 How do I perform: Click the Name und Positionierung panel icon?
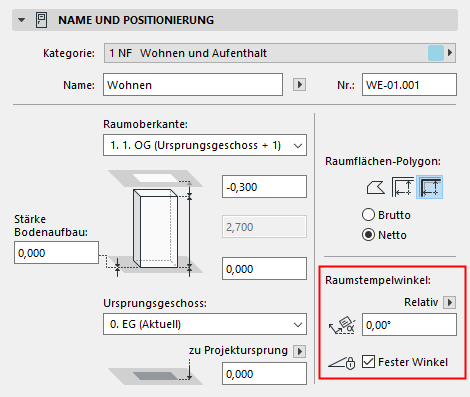point(41,20)
